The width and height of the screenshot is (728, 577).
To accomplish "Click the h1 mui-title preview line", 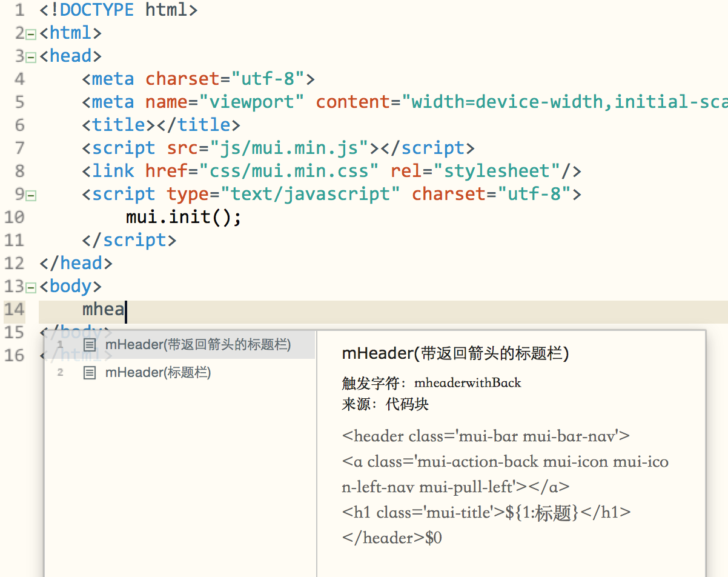I will pyautogui.click(x=486, y=513).
